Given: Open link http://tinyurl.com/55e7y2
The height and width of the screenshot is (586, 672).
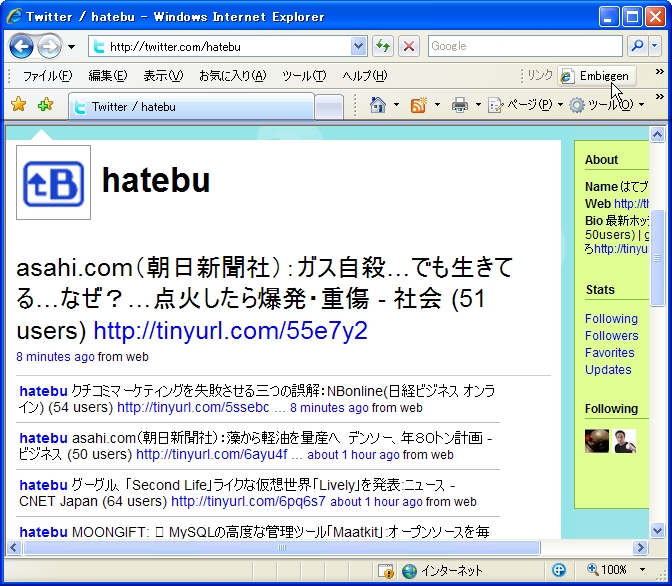Looking at the screenshot, I should coord(231,331).
